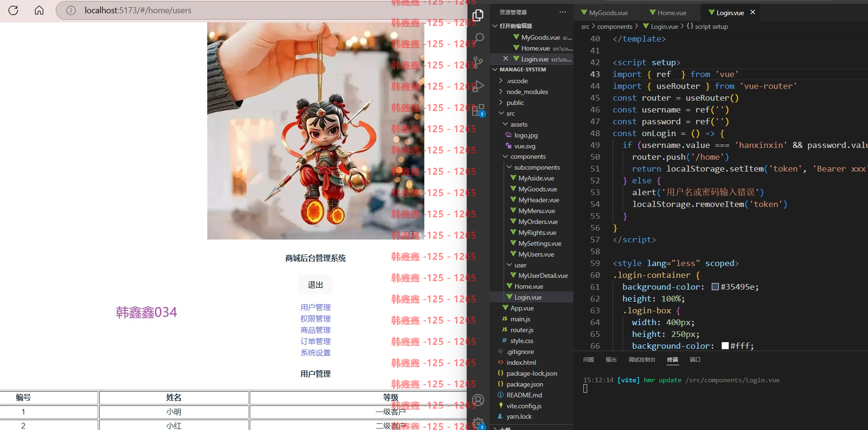Open Explorer view in activity bar
The height and width of the screenshot is (430, 868).
(478, 15)
